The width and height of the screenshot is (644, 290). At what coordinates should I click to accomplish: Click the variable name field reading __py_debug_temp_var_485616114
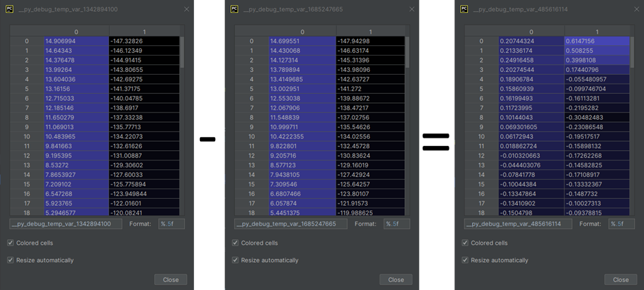519,224
